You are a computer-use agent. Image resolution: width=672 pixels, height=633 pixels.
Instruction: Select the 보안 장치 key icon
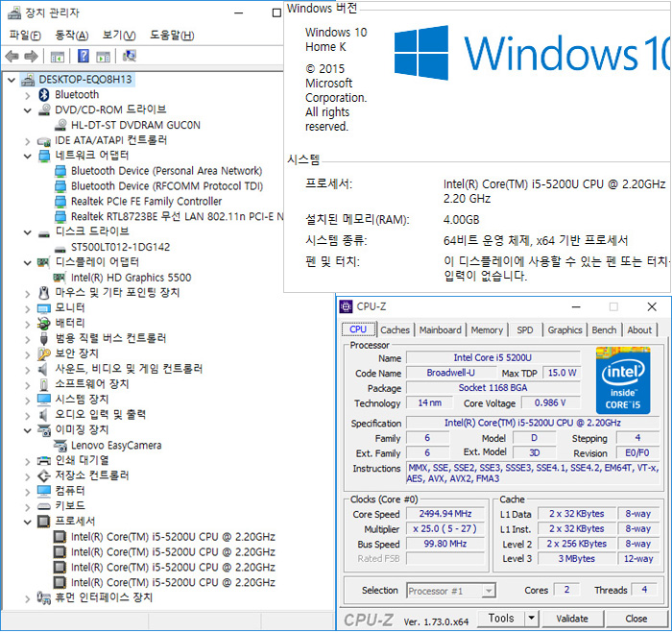(44, 353)
